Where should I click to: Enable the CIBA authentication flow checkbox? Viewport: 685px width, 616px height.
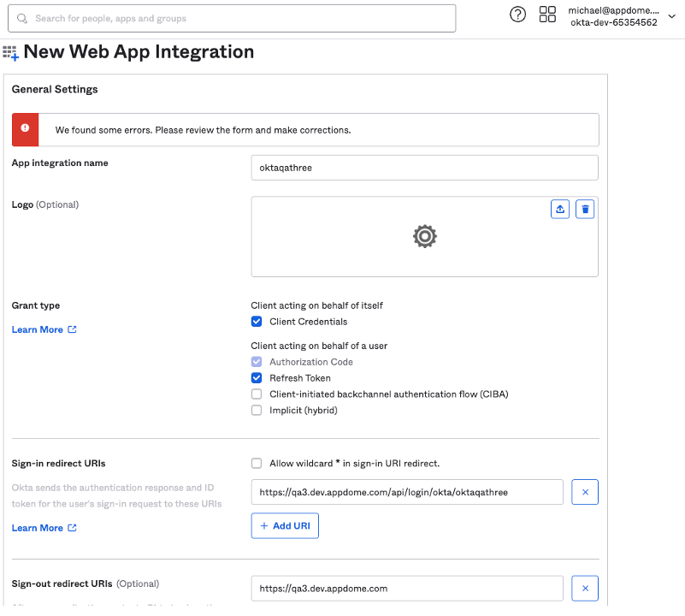pos(256,394)
